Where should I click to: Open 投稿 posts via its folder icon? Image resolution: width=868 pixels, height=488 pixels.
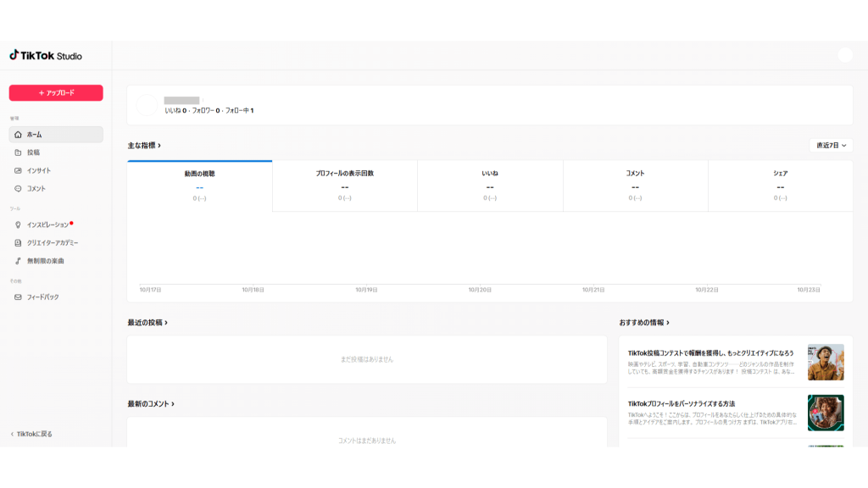click(19, 152)
